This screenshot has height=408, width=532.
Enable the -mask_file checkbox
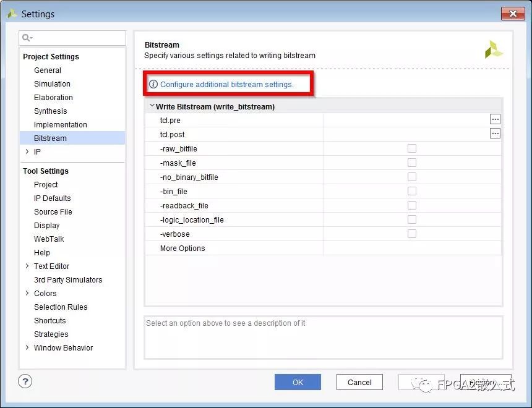(x=412, y=163)
